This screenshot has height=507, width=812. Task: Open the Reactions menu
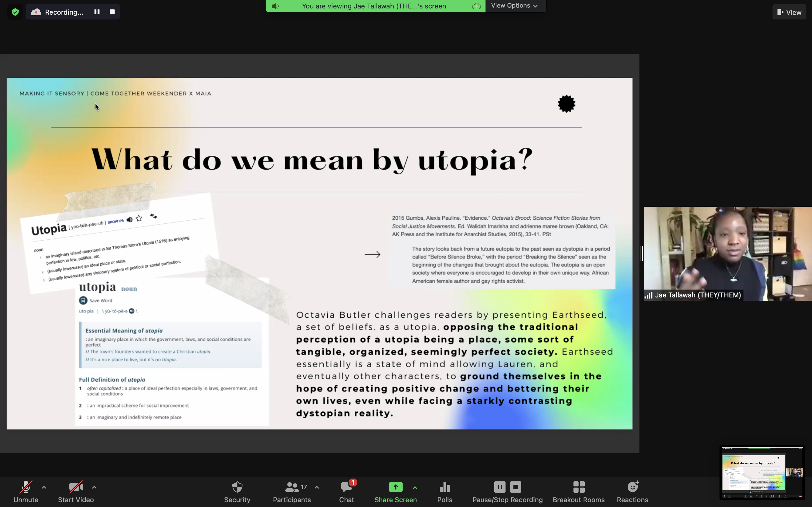(632, 491)
